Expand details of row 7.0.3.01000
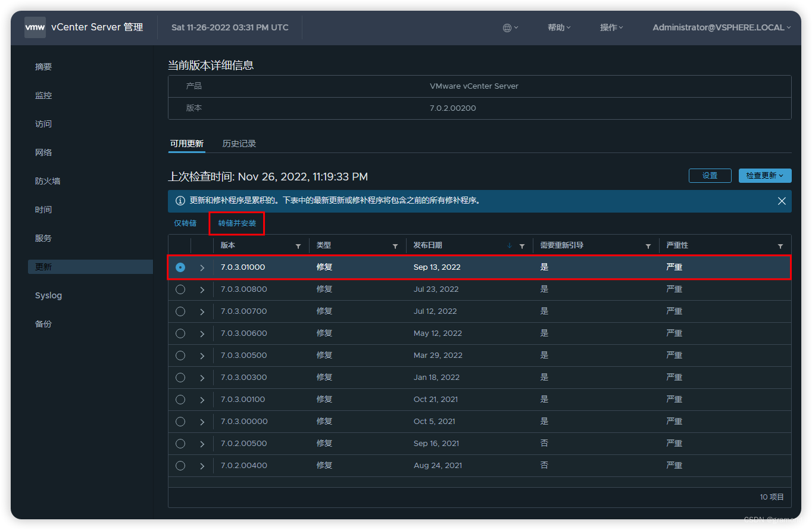812x530 pixels. [x=202, y=268]
